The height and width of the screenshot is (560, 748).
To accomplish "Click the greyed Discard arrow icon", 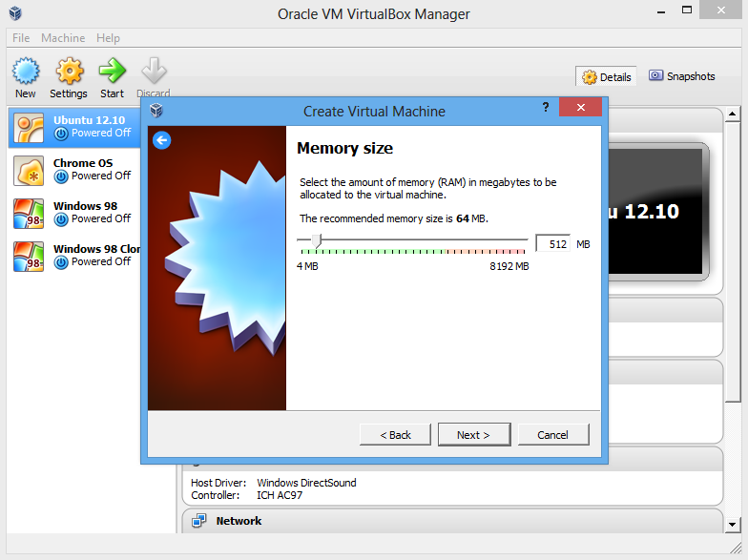I will 154,71.
